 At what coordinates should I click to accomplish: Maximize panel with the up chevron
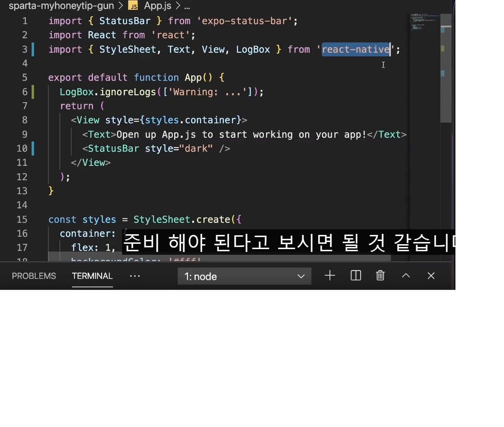click(x=406, y=276)
